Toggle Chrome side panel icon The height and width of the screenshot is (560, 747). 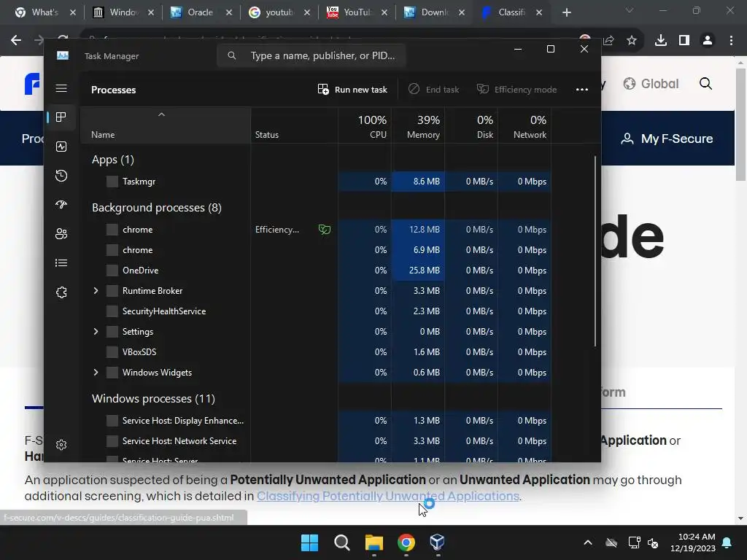(x=684, y=41)
